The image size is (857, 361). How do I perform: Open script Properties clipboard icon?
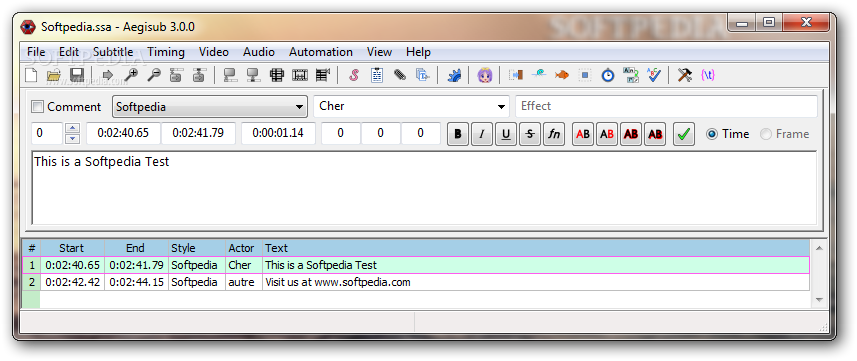coord(377,75)
